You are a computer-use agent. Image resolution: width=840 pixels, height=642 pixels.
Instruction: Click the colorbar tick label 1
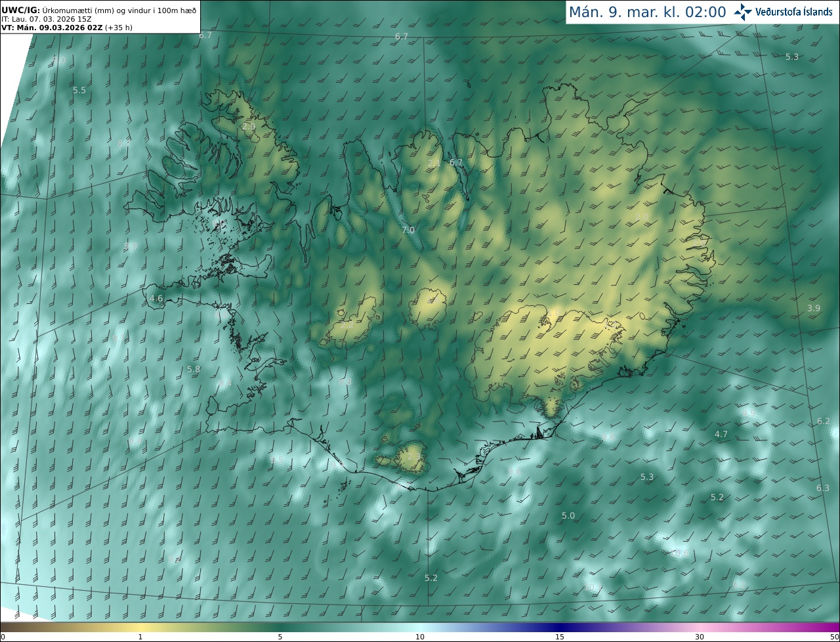click(140, 637)
